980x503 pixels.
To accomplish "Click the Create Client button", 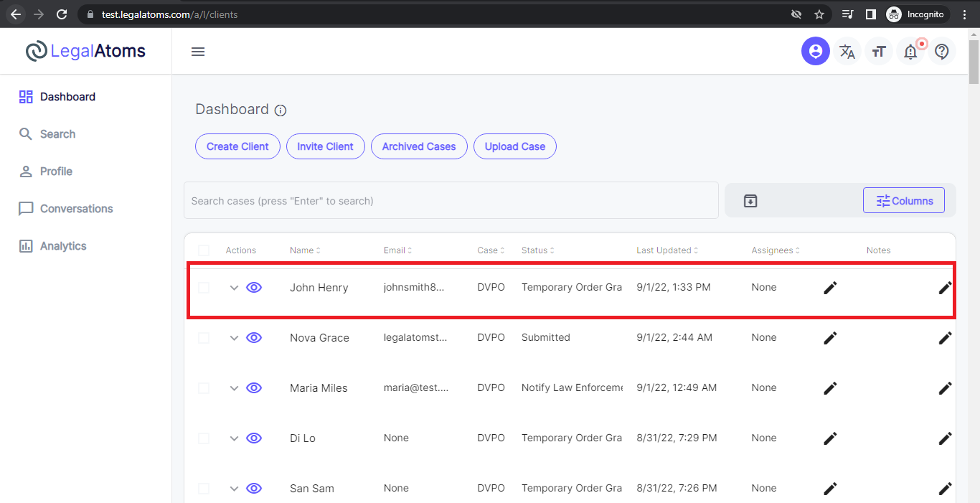I will [x=237, y=146].
